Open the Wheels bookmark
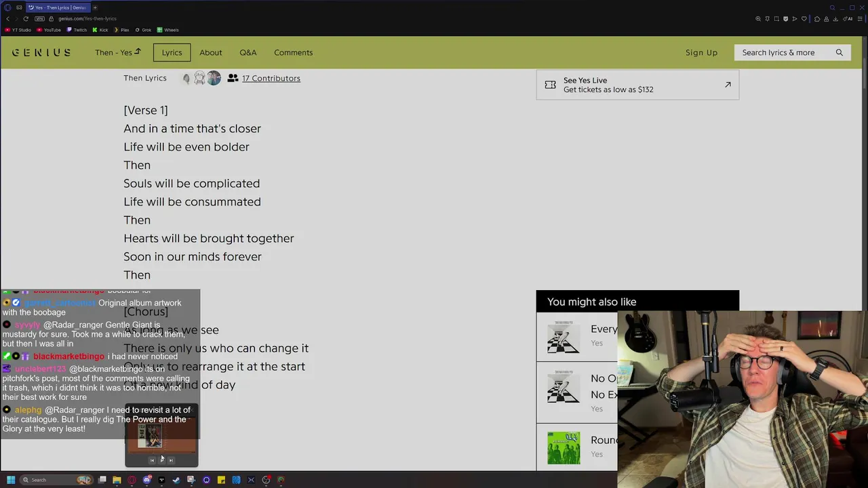868x488 pixels. pyautogui.click(x=167, y=30)
